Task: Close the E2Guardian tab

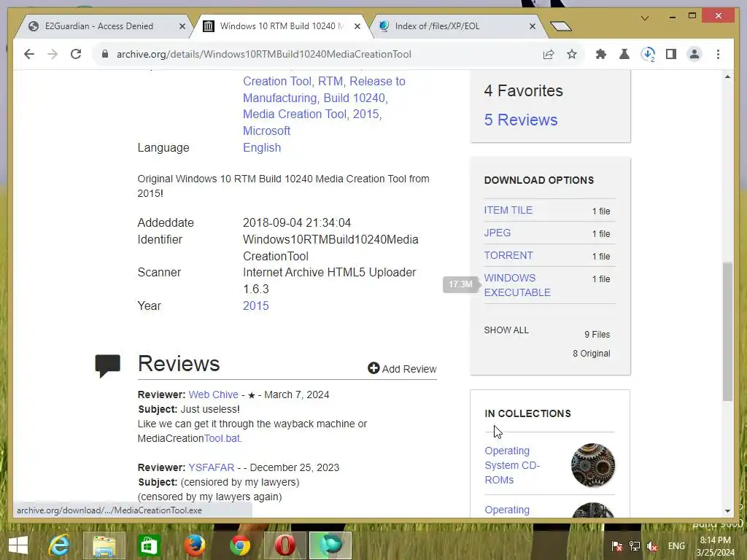Action: (182, 27)
